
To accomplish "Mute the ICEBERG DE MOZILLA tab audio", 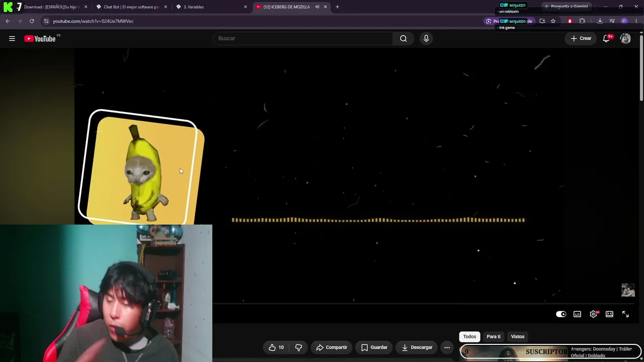I will coord(317,7).
